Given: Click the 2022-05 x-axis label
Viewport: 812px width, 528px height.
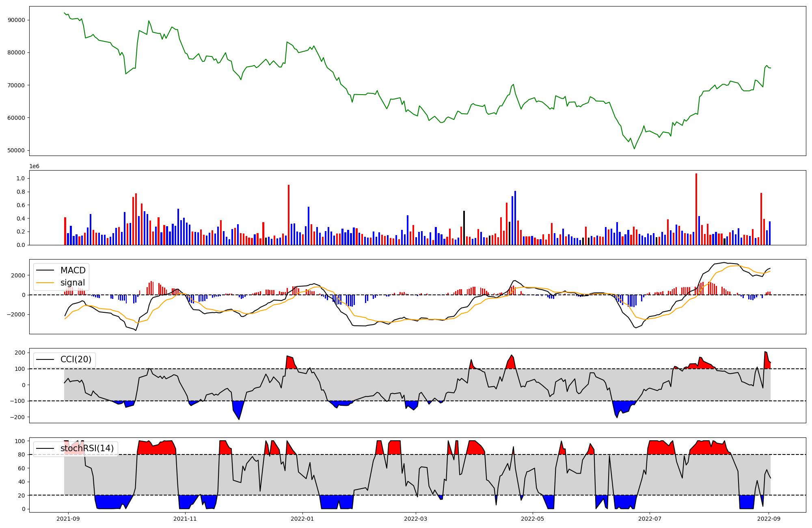Looking at the screenshot, I should [532, 519].
